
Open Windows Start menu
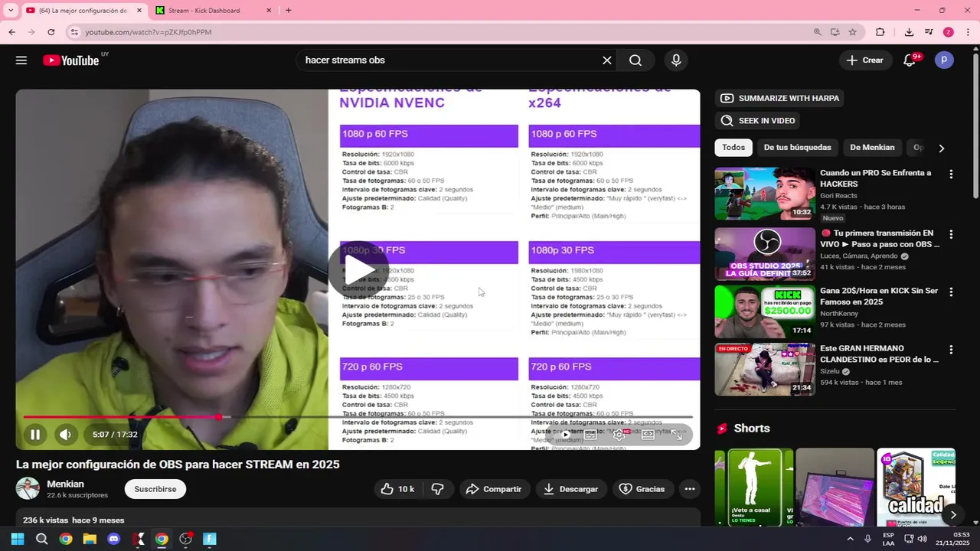pos(17,539)
